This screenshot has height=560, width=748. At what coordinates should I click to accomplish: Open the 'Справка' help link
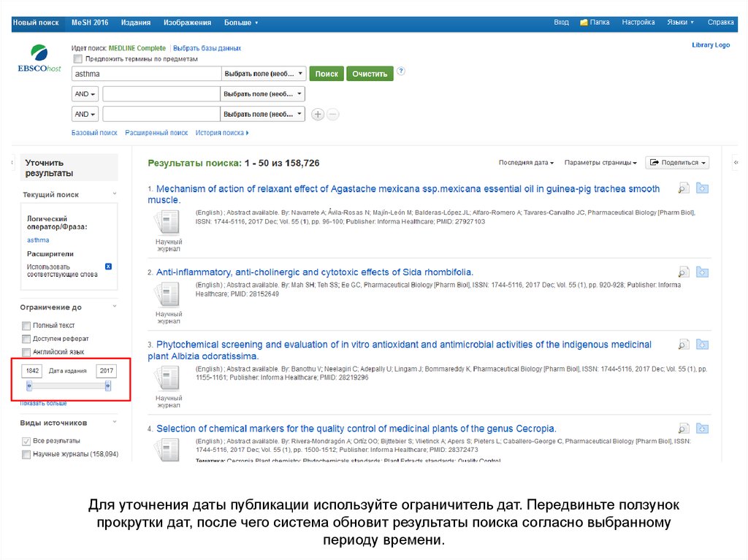pyautogui.click(x=721, y=23)
